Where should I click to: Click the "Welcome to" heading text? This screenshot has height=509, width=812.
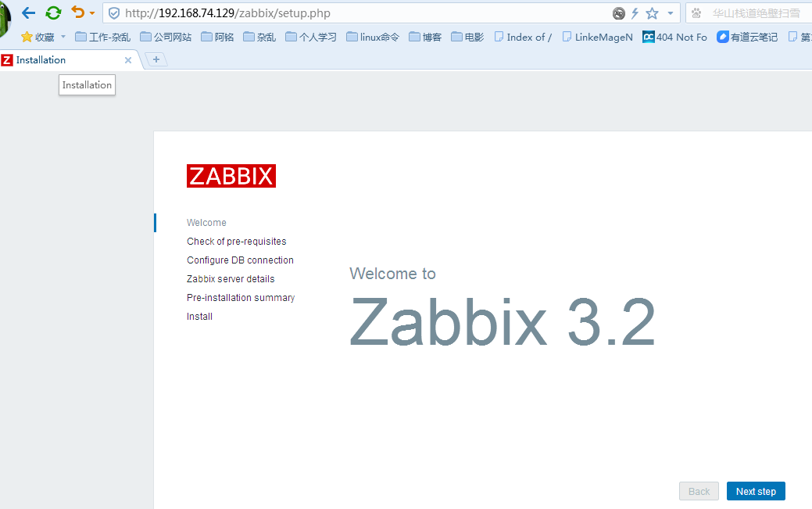click(x=392, y=274)
